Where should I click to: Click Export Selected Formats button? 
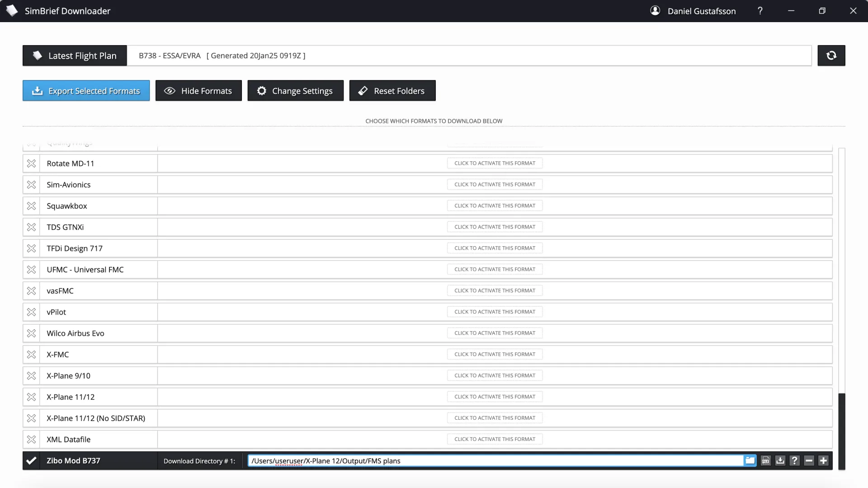click(86, 91)
